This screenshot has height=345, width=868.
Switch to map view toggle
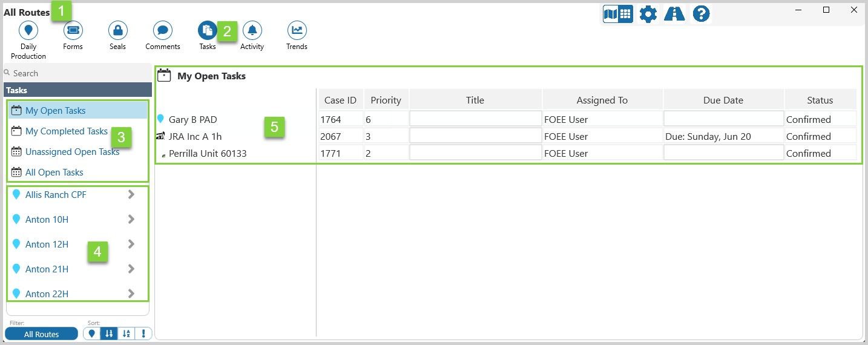[611, 14]
